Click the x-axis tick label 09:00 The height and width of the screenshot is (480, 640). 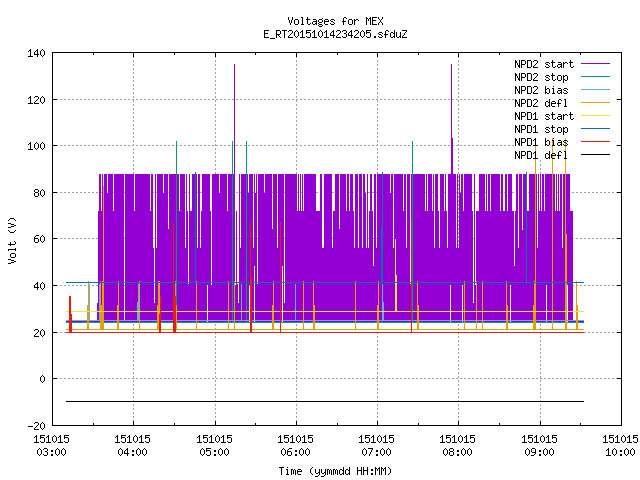[539, 452]
